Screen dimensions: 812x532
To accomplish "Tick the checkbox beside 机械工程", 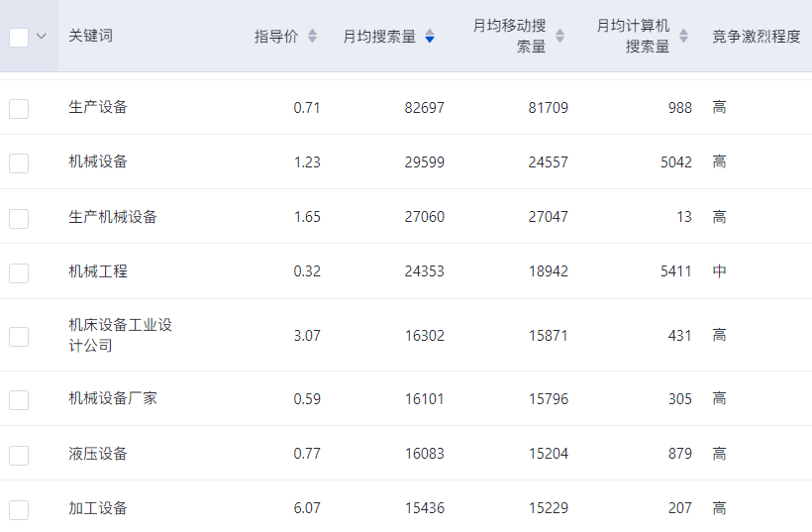I will [x=19, y=271].
